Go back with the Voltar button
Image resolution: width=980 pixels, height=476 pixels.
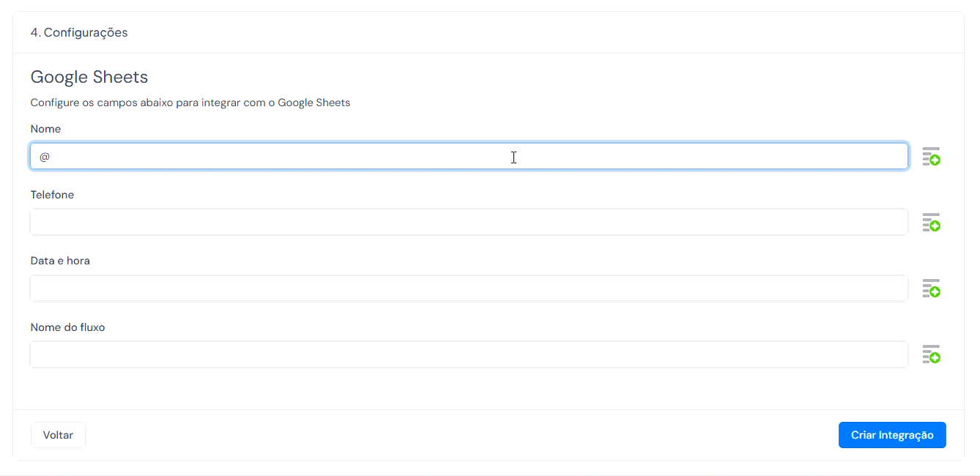click(58, 435)
